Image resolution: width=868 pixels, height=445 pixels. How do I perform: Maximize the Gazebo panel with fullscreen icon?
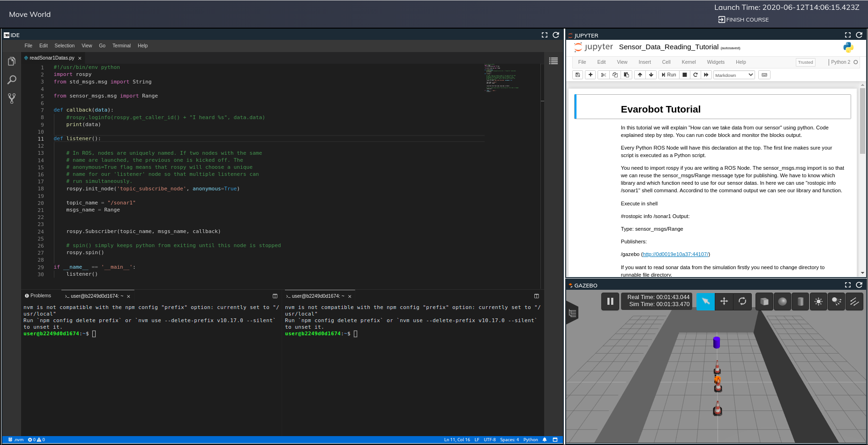(848, 285)
